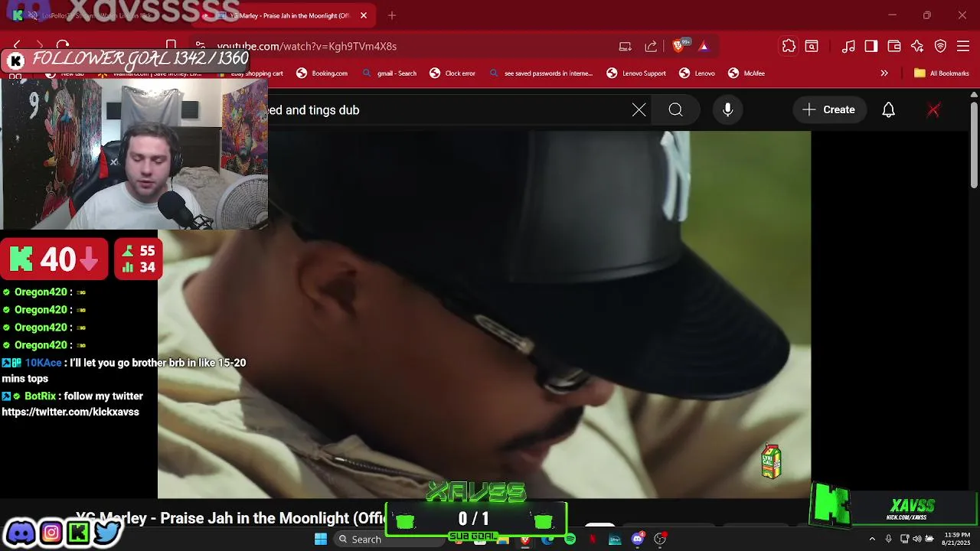
Task: Toggle the browser sidebar panel
Action: [x=871, y=46]
